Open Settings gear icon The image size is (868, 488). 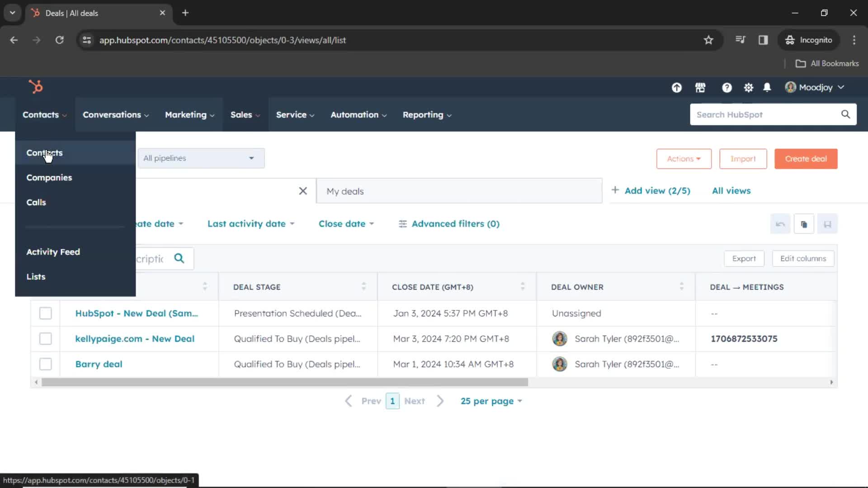click(x=748, y=88)
